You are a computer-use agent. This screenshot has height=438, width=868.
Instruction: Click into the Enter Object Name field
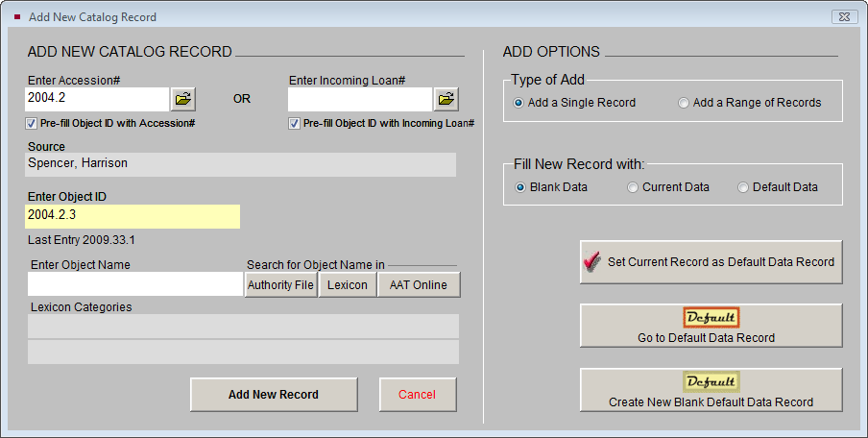pos(135,284)
